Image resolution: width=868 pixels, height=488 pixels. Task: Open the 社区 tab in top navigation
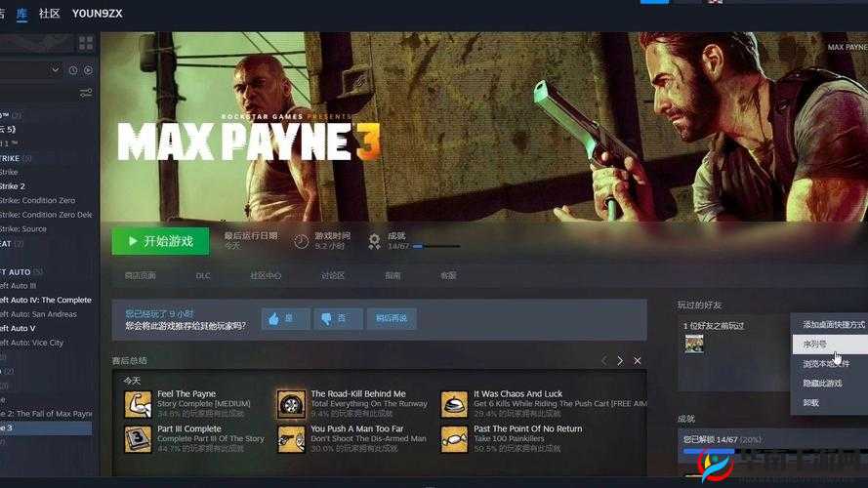(49, 13)
